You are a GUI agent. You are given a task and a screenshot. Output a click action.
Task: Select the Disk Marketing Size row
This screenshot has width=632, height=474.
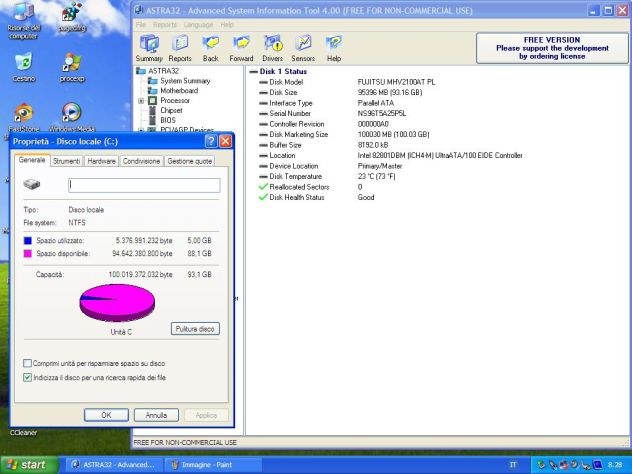point(344,135)
